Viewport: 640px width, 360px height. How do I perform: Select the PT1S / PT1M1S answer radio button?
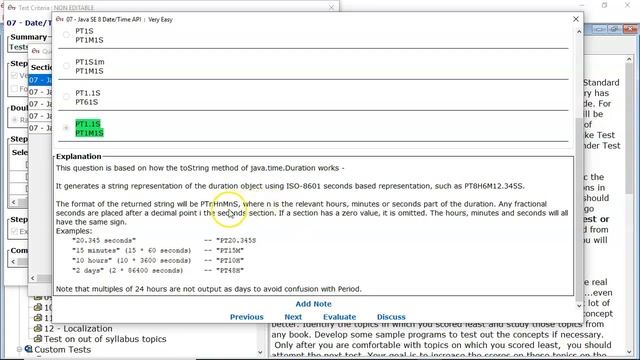coord(66,35)
